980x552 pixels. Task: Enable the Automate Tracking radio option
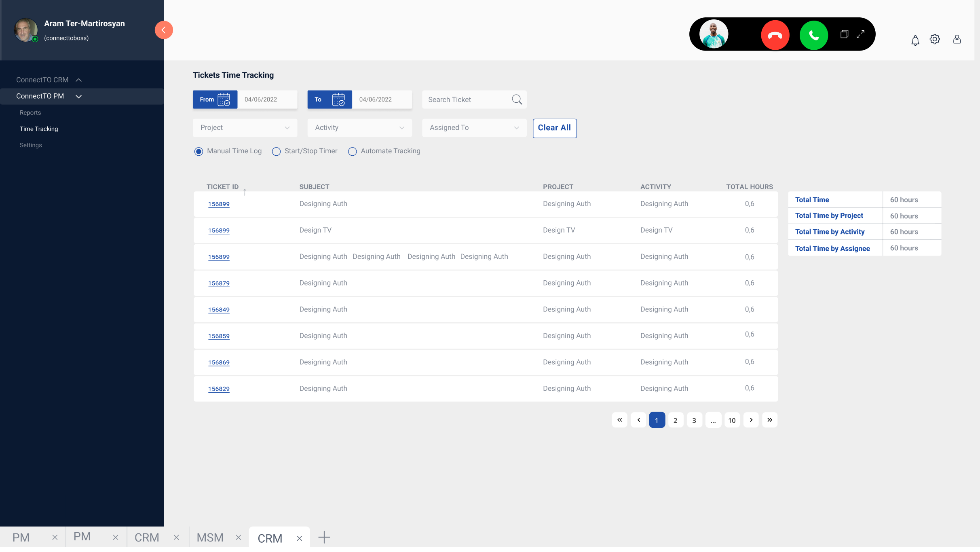tap(352, 151)
